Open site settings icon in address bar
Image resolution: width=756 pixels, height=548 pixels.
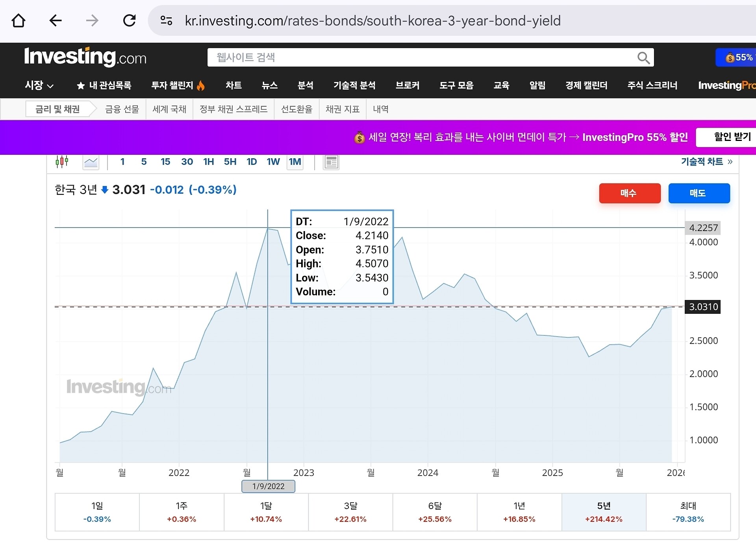(x=166, y=20)
